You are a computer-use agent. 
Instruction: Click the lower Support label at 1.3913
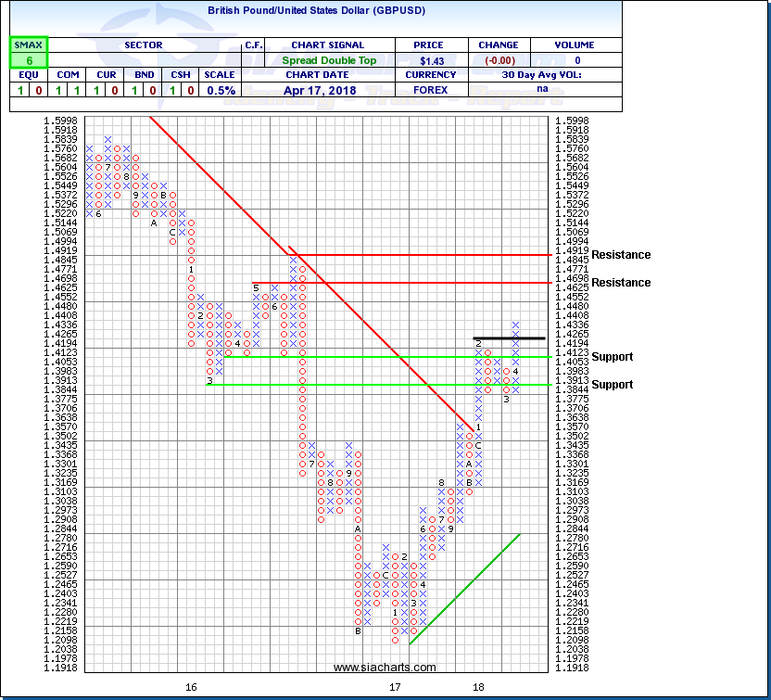coord(612,385)
